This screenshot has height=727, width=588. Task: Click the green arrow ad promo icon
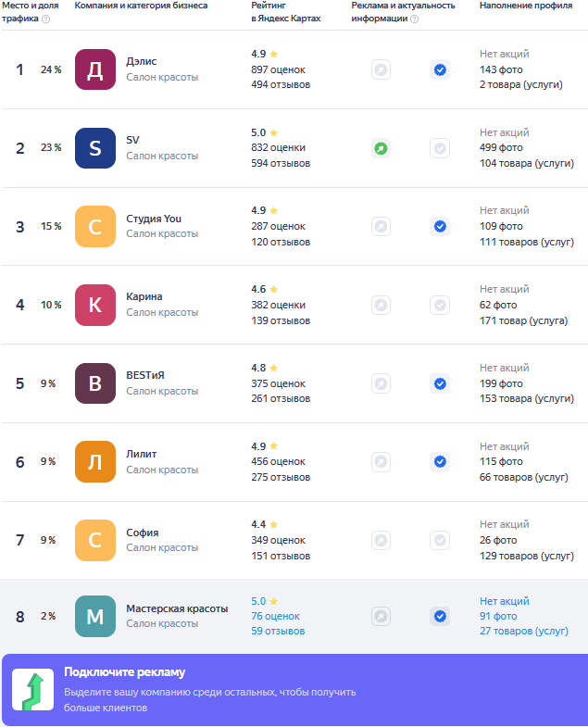pyautogui.click(x=33, y=689)
